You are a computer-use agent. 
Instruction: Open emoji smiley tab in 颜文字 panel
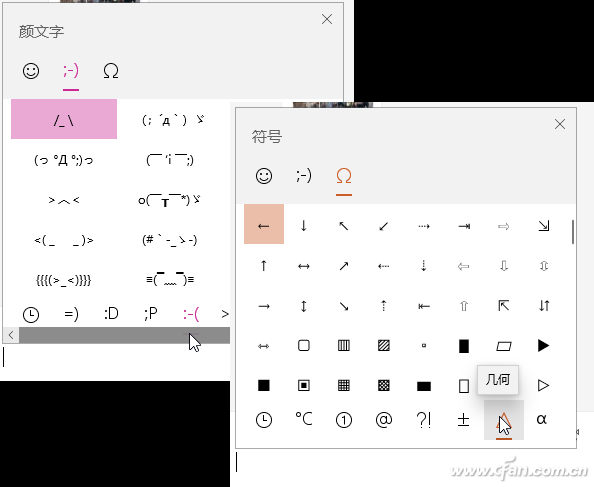[31, 71]
